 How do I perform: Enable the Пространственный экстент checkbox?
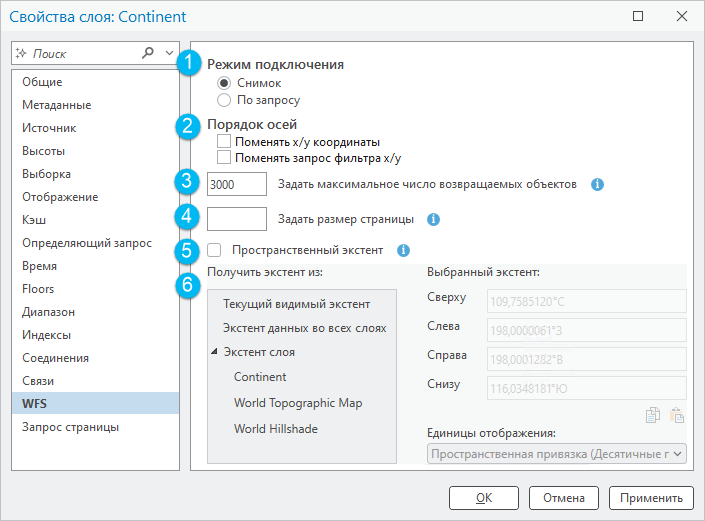point(214,250)
